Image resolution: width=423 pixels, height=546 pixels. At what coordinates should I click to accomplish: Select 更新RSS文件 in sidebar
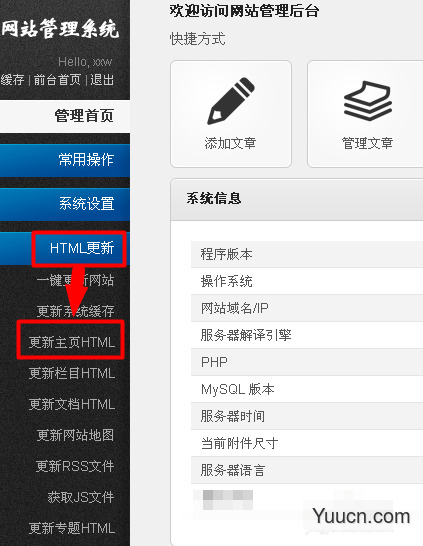[x=75, y=466]
